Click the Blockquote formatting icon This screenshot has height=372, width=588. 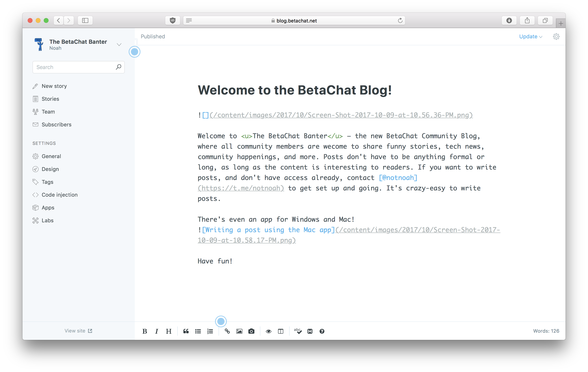(x=186, y=331)
